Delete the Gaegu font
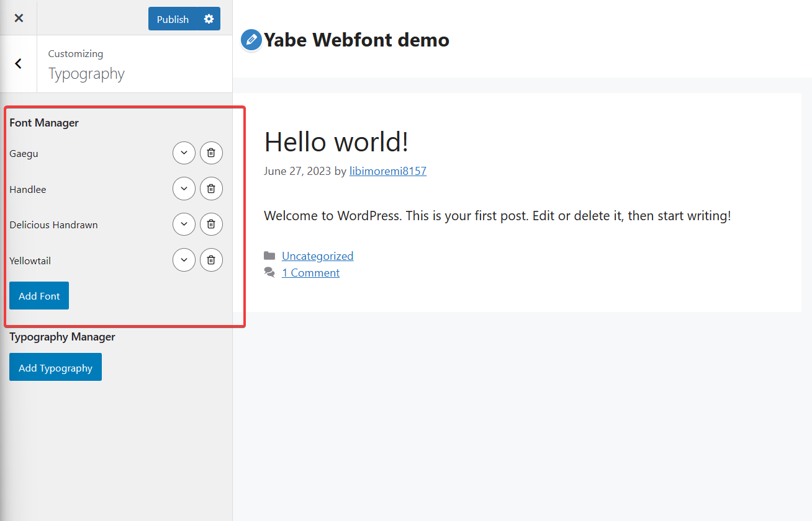The height and width of the screenshot is (521, 812). pos(211,153)
